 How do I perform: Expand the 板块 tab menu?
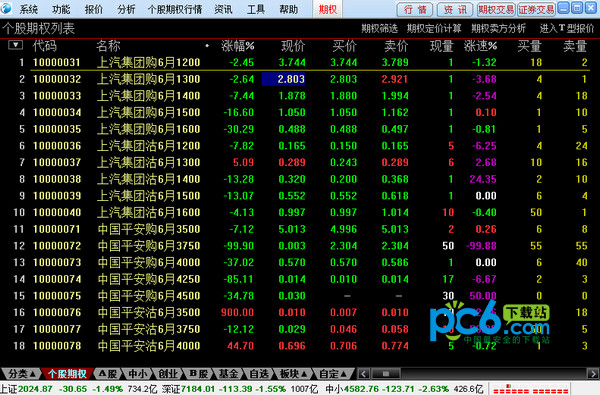293,374
